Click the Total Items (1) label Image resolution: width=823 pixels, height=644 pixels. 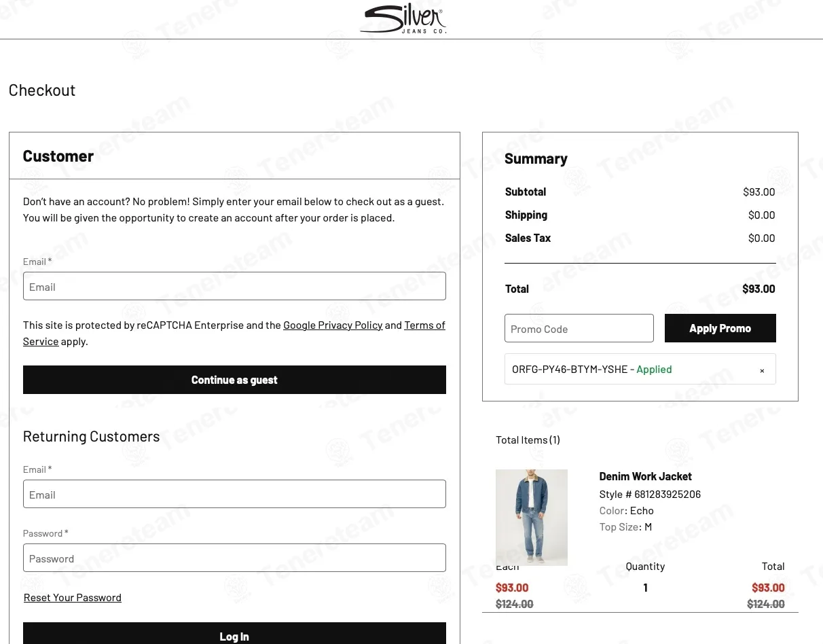pos(528,440)
